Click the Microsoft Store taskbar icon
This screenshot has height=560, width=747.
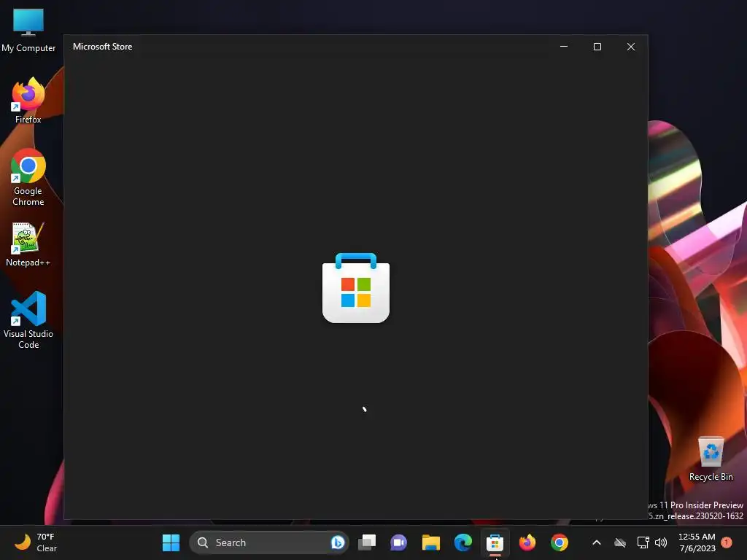[495, 542]
